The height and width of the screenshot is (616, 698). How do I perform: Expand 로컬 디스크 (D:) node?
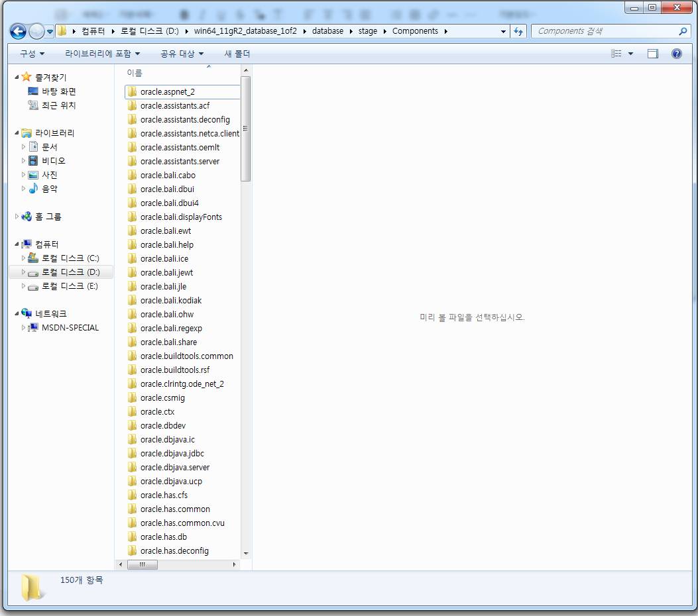click(23, 272)
